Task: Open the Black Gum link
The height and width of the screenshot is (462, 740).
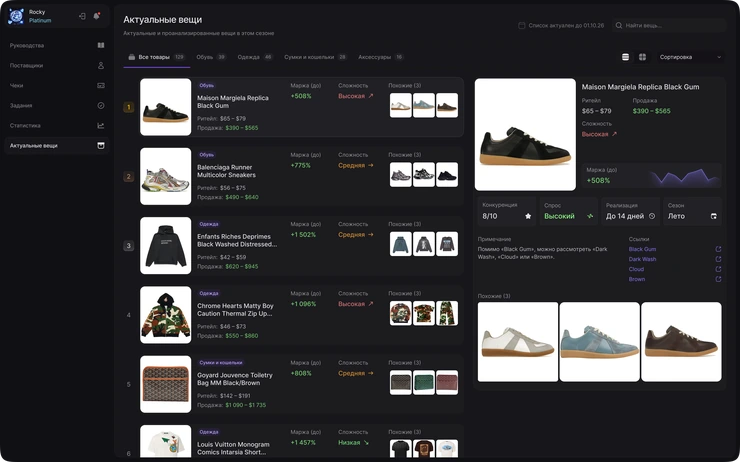Action: (642, 249)
